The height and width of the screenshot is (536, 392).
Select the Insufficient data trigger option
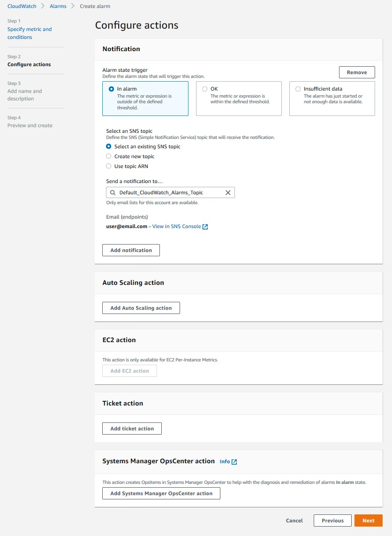[298, 89]
